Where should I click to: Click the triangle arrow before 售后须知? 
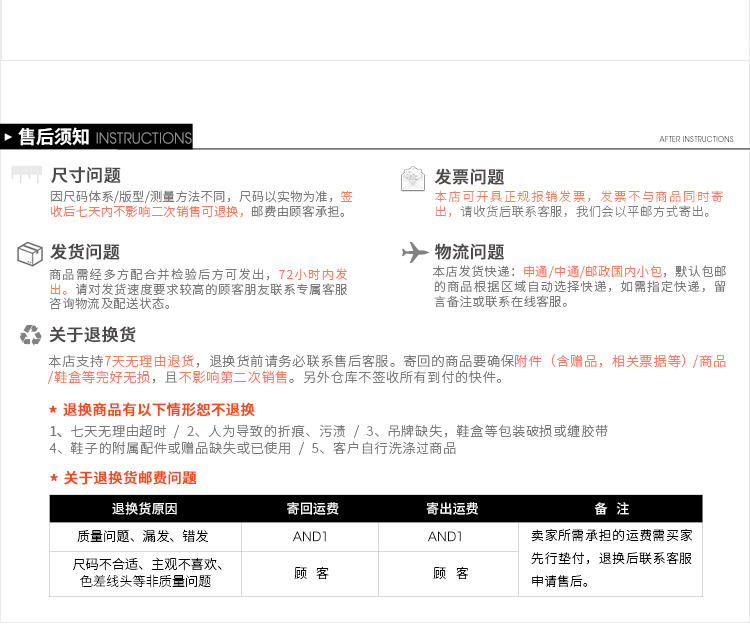(x=8, y=137)
